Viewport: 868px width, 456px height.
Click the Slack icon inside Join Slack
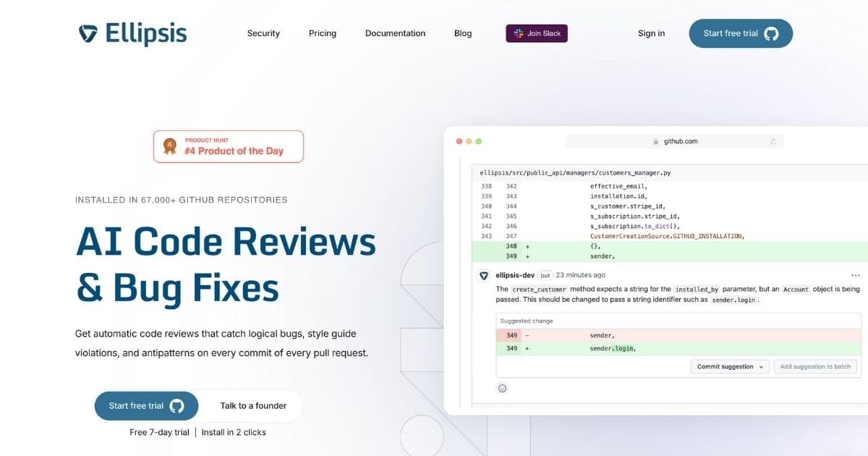[x=518, y=33]
